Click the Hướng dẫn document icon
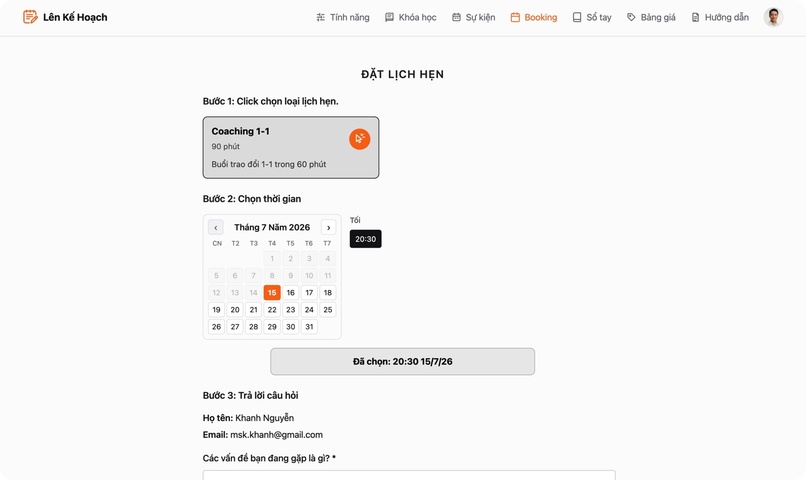This screenshot has width=806, height=480. [x=695, y=17]
